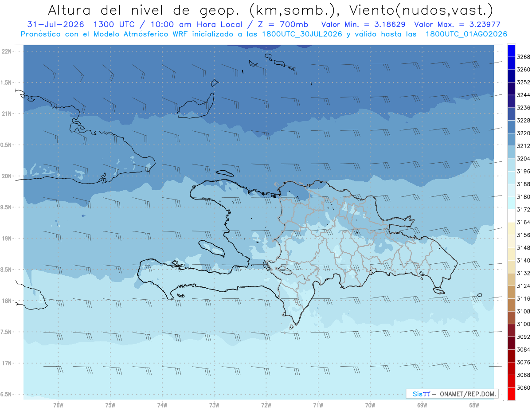Click the '0.5N' latitude label
Image resolution: width=532 pixels, height=411 pixels.
[x=6, y=145]
